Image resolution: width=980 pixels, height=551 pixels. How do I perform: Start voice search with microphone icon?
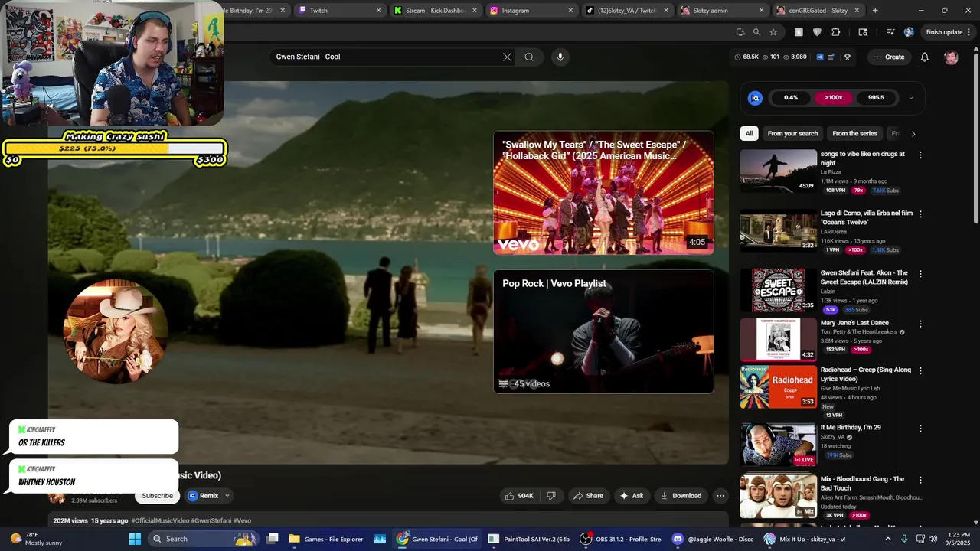point(560,57)
